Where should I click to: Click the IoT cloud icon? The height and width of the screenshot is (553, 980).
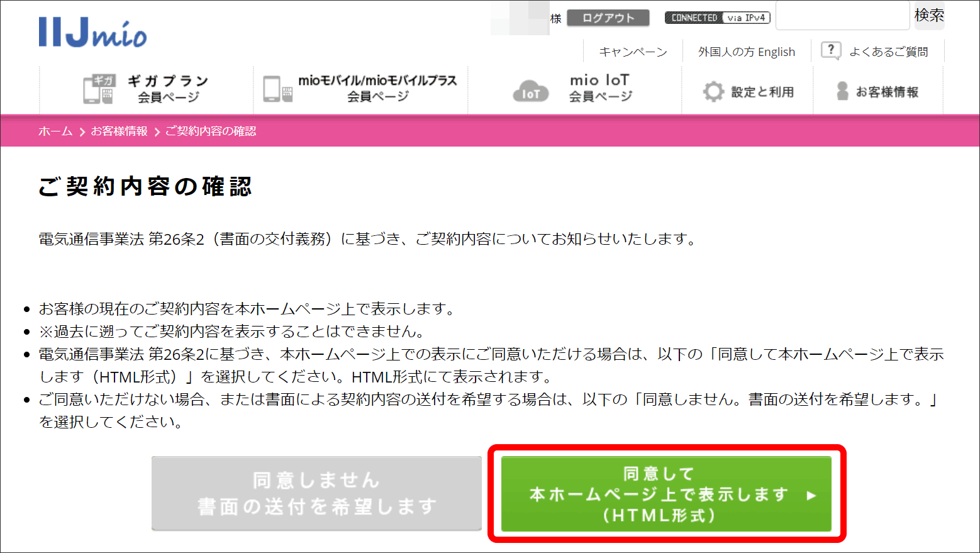pyautogui.click(x=530, y=92)
